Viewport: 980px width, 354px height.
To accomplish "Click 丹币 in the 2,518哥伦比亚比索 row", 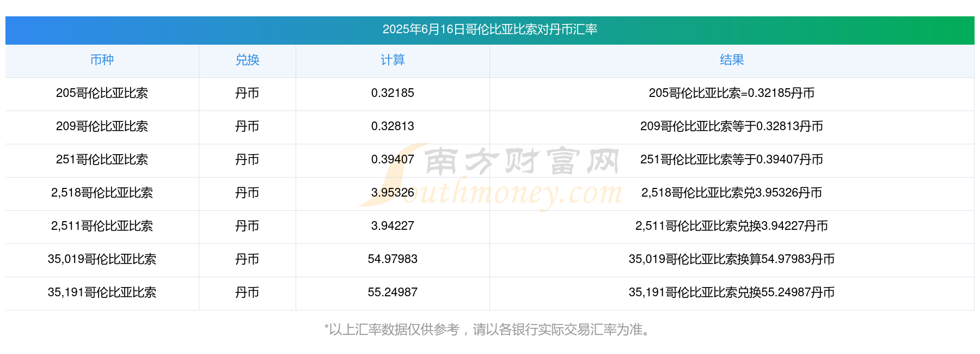I will point(247,193).
